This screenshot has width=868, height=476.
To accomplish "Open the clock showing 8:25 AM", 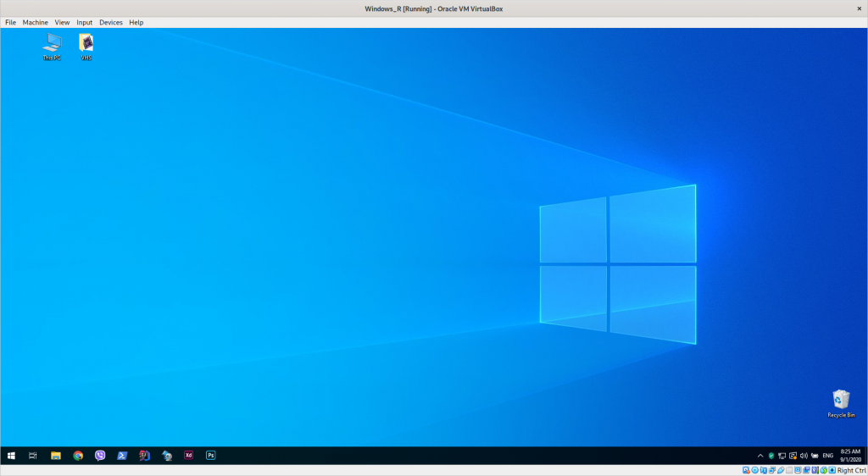I will [850, 456].
